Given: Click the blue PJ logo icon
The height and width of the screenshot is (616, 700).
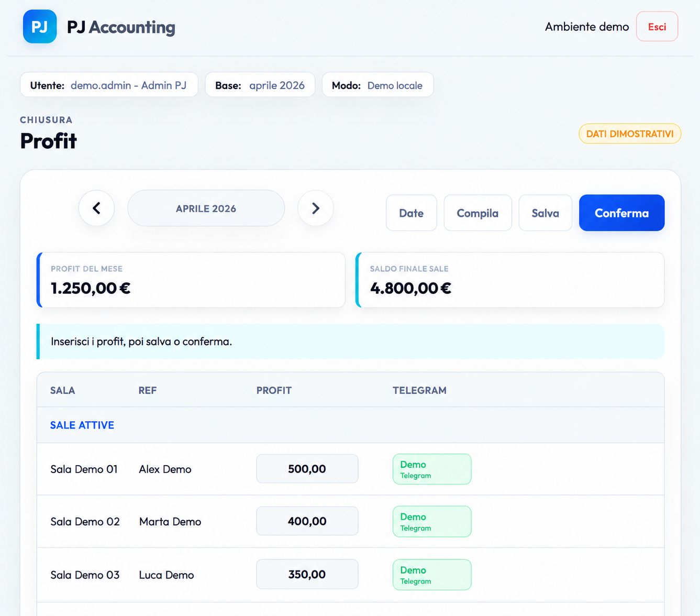Looking at the screenshot, I should pos(40,27).
